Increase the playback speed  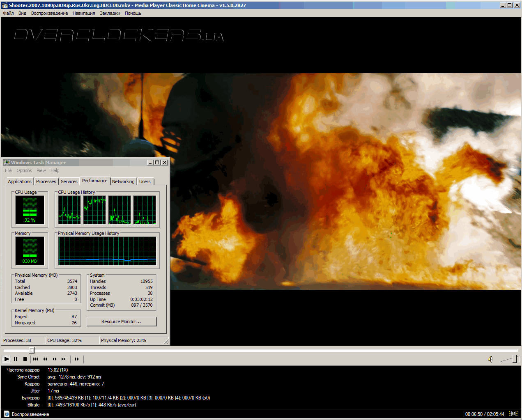(x=55, y=359)
